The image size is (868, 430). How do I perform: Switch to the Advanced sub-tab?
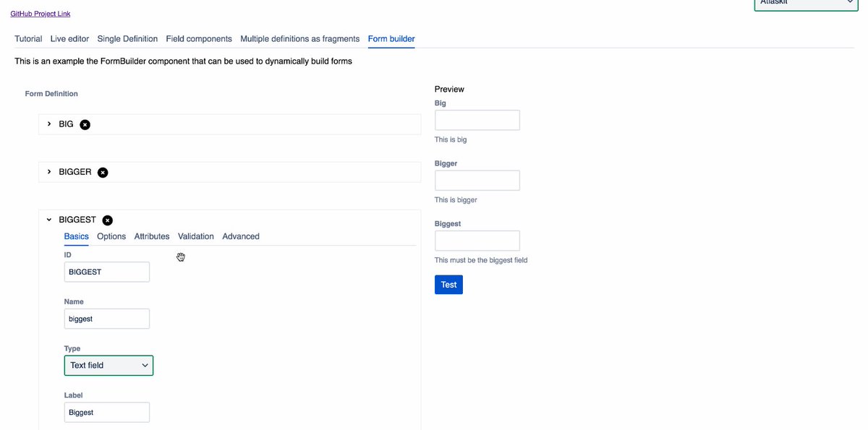pyautogui.click(x=241, y=236)
